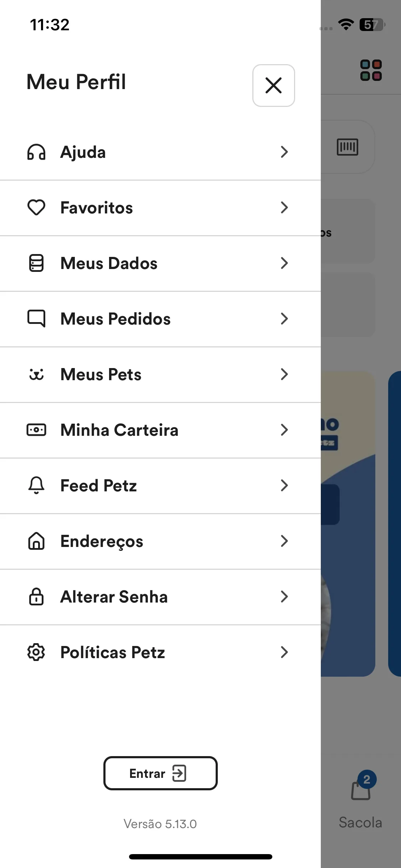Image resolution: width=401 pixels, height=868 pixels.
Task: Tap the Entrar login button
Action: [160, 773]
